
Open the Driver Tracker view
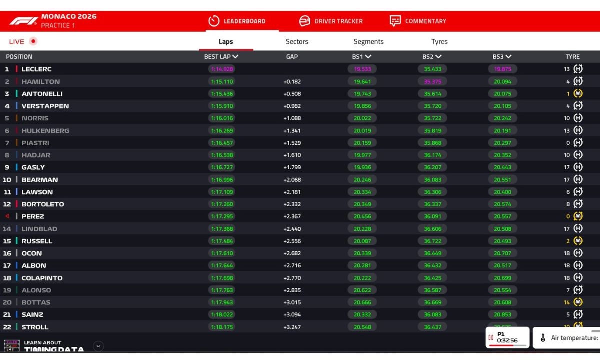[331, 21]
